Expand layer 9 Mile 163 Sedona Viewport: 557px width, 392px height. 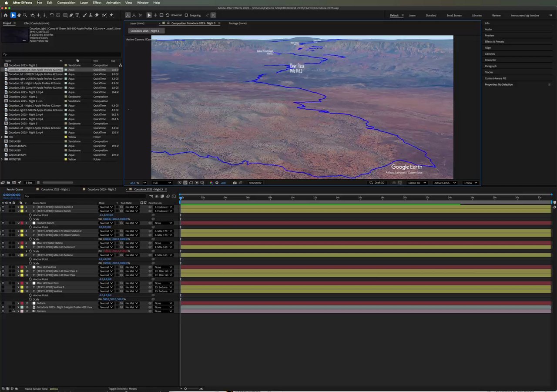[18, 267]
